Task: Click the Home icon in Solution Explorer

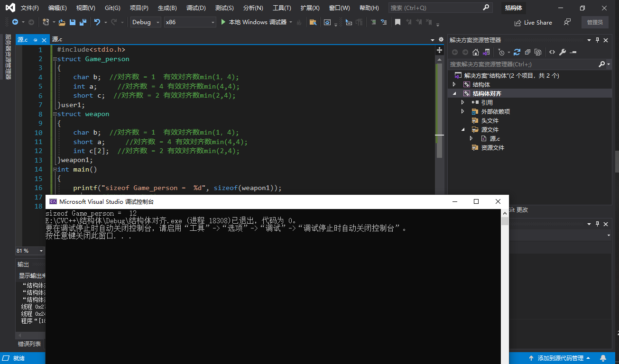Action: pos(476,52)
